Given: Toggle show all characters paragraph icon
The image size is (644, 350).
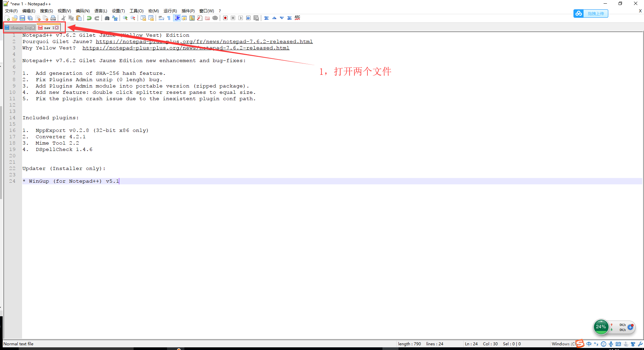Looking at the screenshot, I should (169, 18).
